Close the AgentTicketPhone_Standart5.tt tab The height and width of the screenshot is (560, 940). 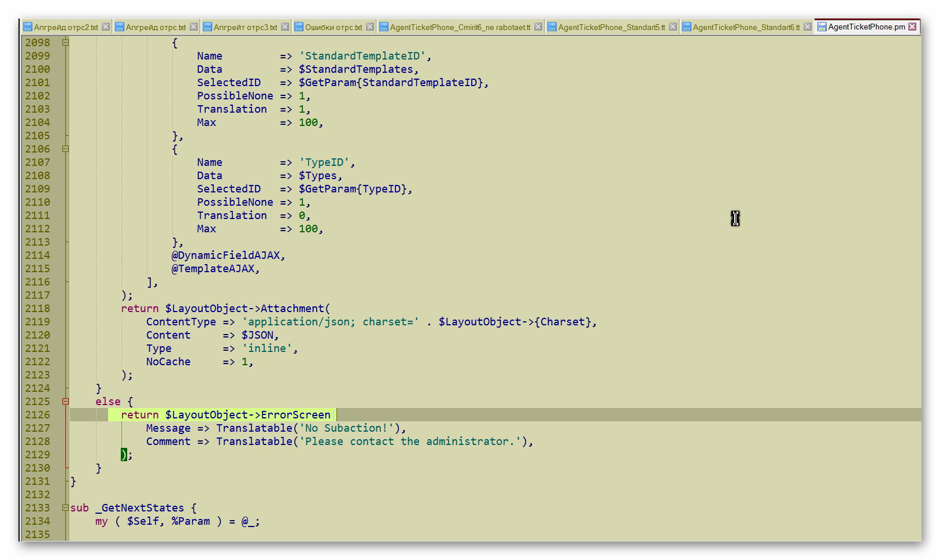pyautogui.click(x=673, y=27)
